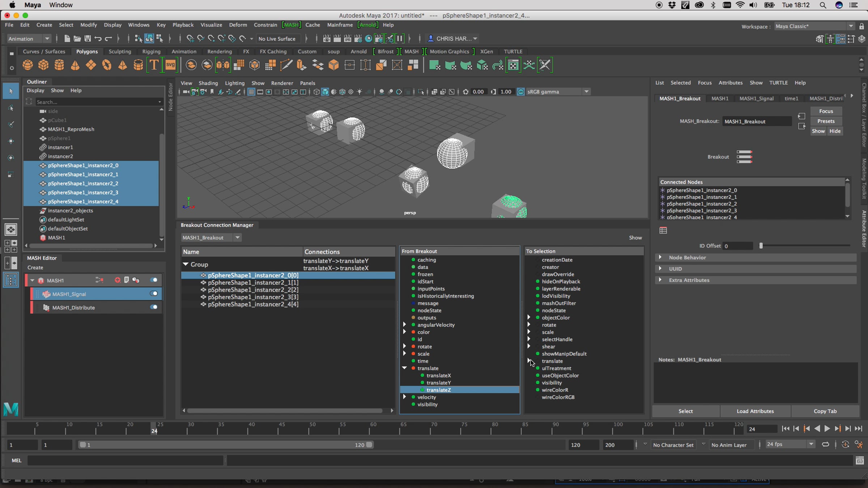Select translateY in From Breakout list

click(438, 383)
